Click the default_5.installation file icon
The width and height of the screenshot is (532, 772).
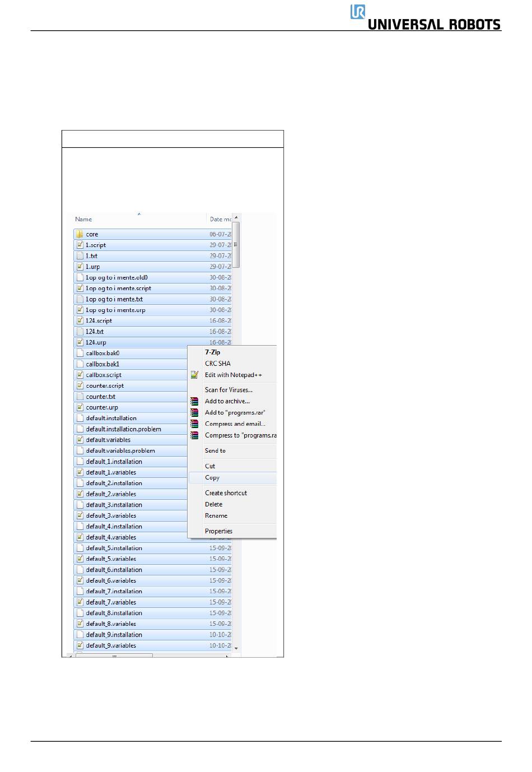80,548
